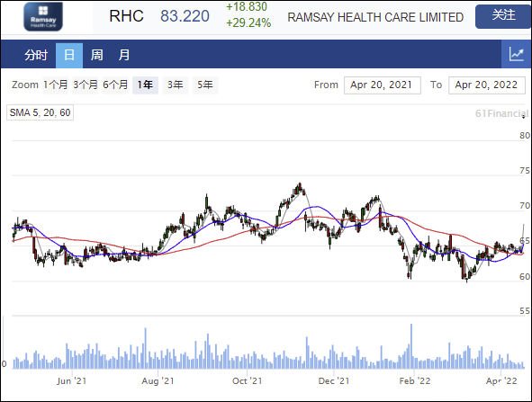Open the From date field
532x402 pixels.
[383, 85]
